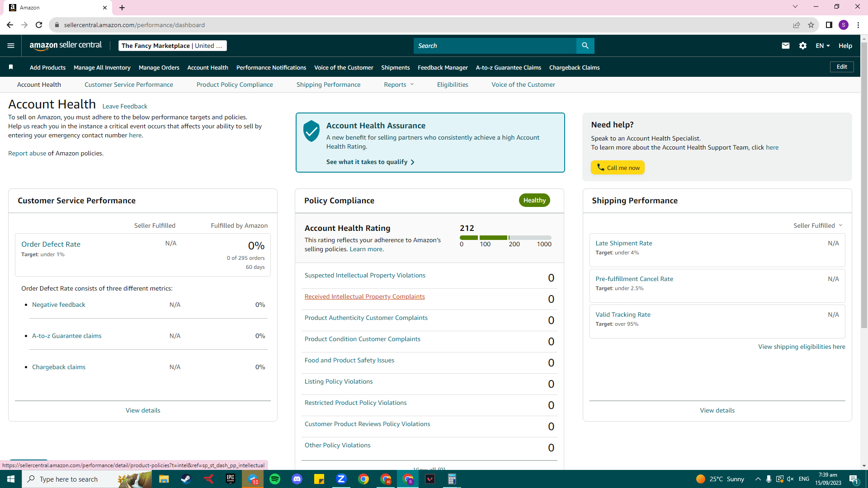Expand 'See what it takes to qualify'

pyautogui.click(x=370, y=162)
